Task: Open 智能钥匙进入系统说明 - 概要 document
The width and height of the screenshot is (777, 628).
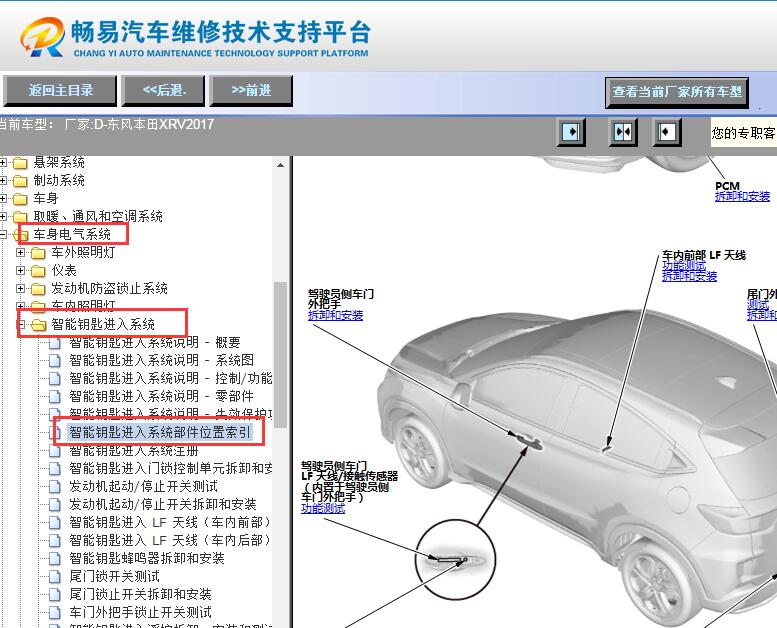Action: (154, 342)
